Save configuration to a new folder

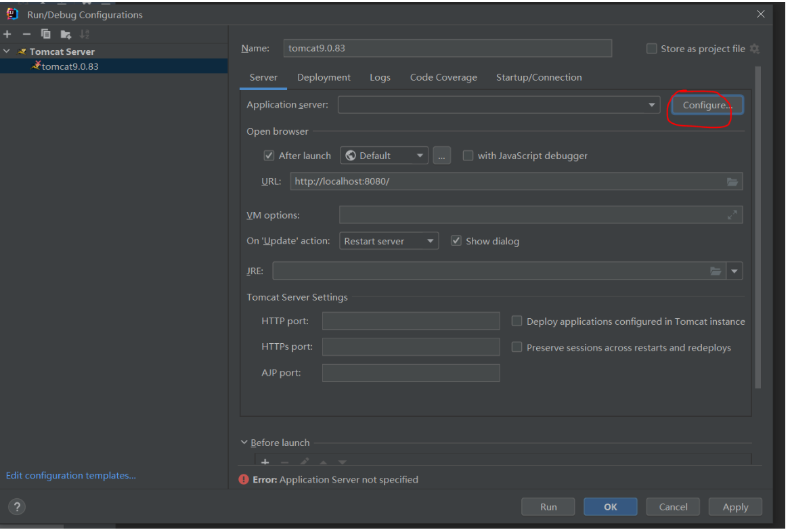click(x=66, y=35)
